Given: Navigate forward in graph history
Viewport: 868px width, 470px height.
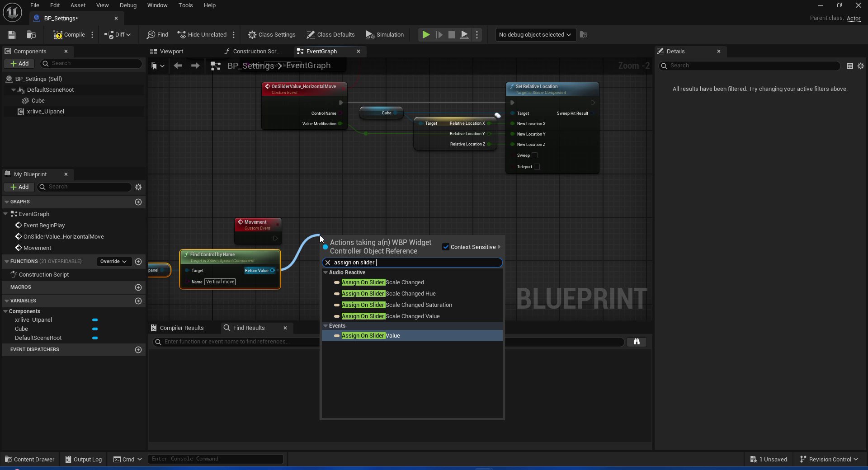Looking at the screenshot, I should [195, 66].
